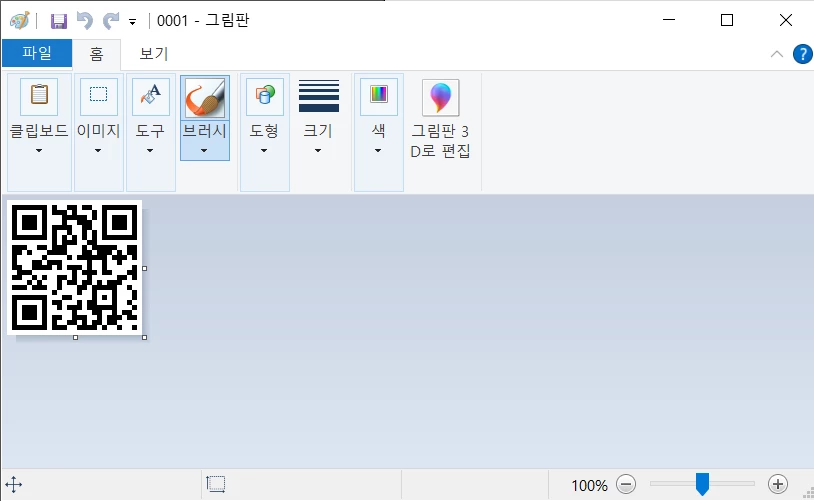The height and width of the screenshot is (501, 814).
Task: Click the canvas bottom-right corner handle
Action: point(145,337)
